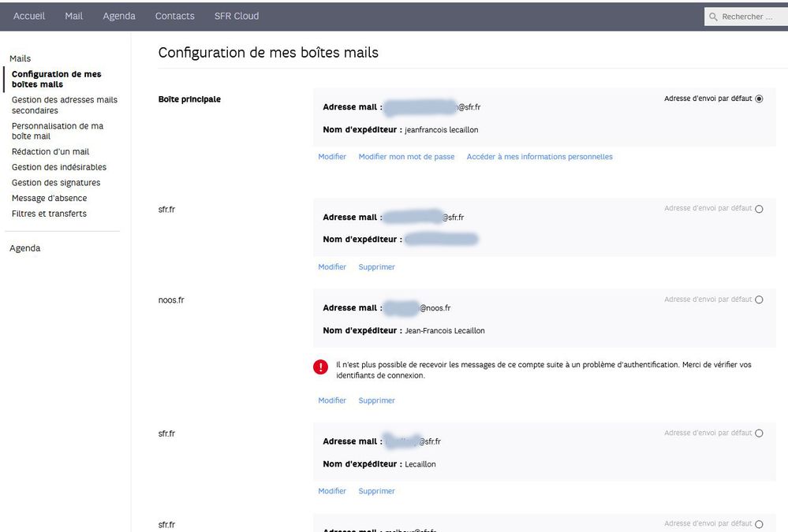Click Modifier mon mot de passe

pyautogui.click(x=406, y=156)
